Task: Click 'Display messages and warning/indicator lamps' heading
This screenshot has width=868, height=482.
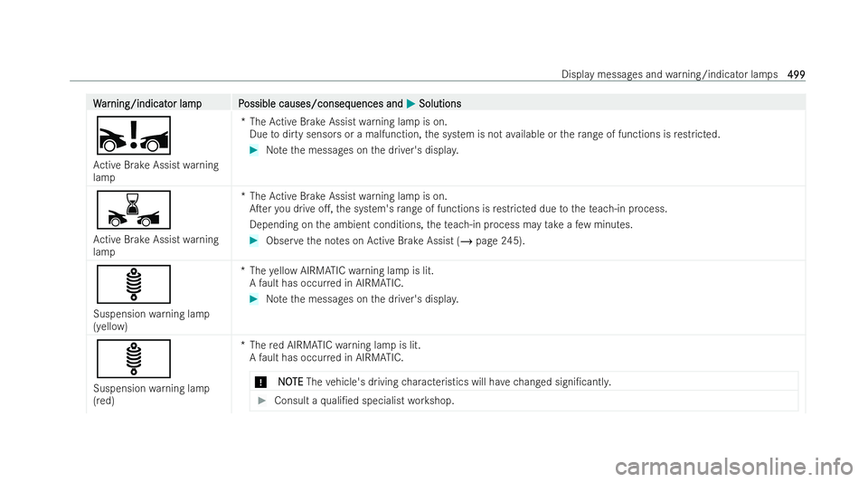Action: (x=669, y=74)
